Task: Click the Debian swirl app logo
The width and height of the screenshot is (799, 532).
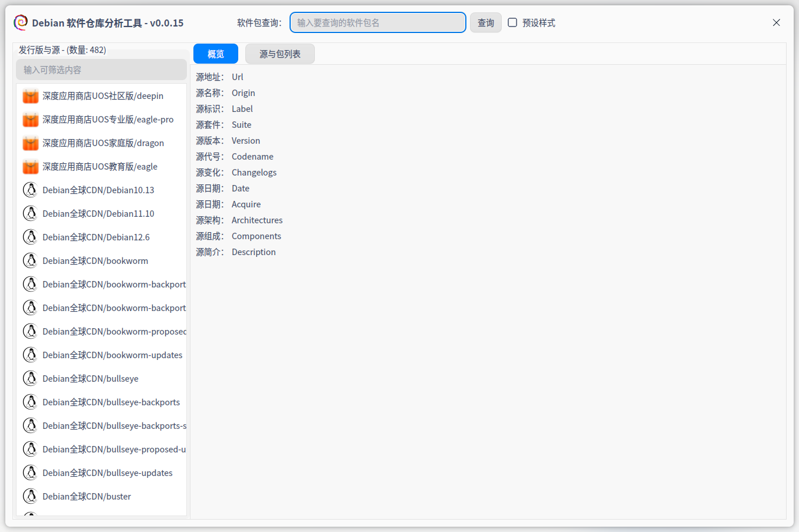Action: [x=21, y=22]
